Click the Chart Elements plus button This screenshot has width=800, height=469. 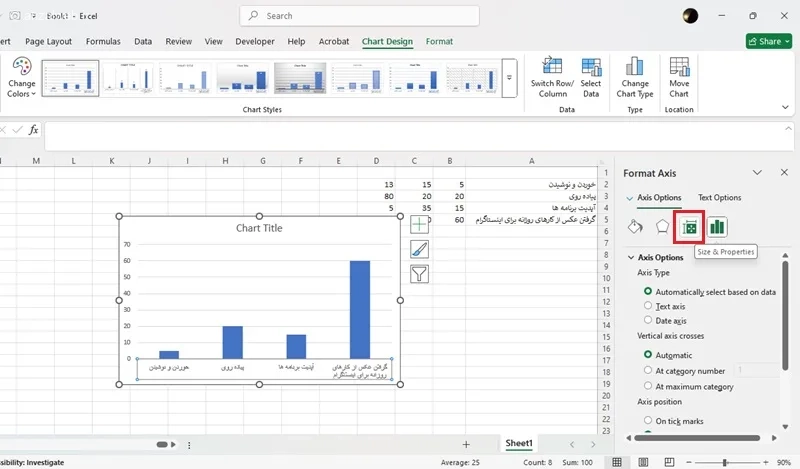coord(420,225)
